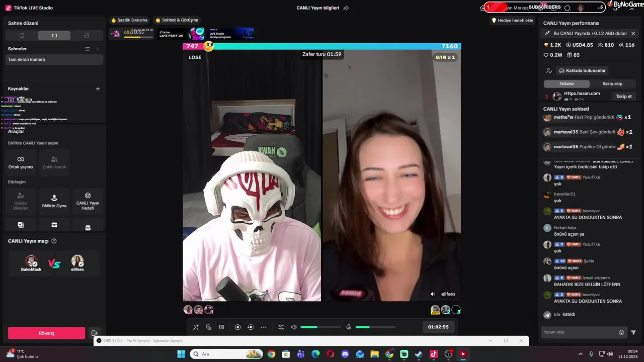This screenshot has width=644, height=362.
Task: Click viewer ranking icon left of Katkıda bulunanlar
Action: click(x=549, y=71)
